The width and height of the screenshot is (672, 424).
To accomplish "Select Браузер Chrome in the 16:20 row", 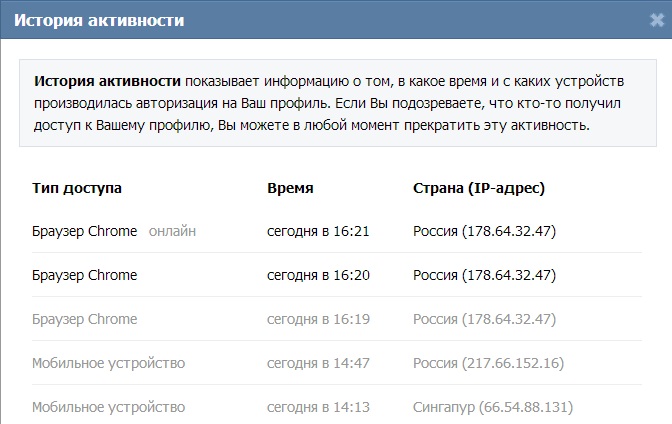I will pos(84,275).
